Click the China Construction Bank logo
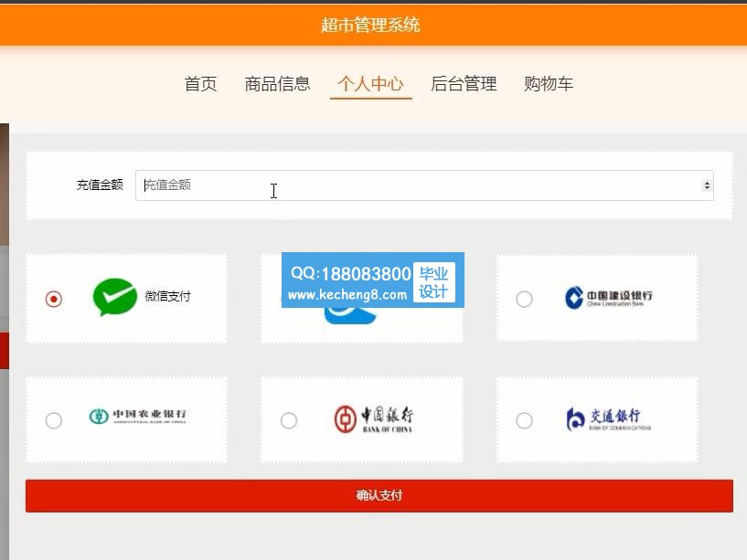Screen dimensions: 747x560 [x=608, y=298]
